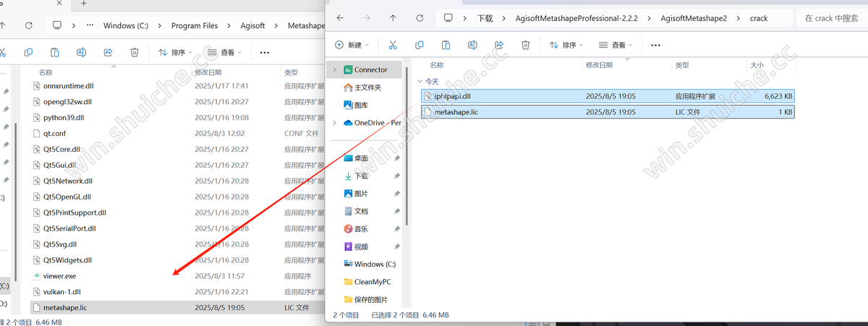This screenshot has width=868, height=326.
Task: Click Copy icon in crack window toolbar
Action: tap(420, 45)
